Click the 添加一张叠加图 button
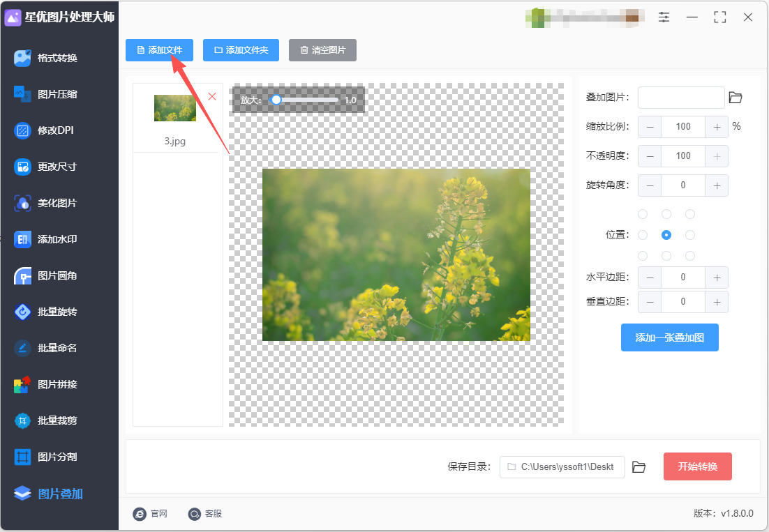Image resolution: width=769 pixels, height=532 pixels. 669,337
